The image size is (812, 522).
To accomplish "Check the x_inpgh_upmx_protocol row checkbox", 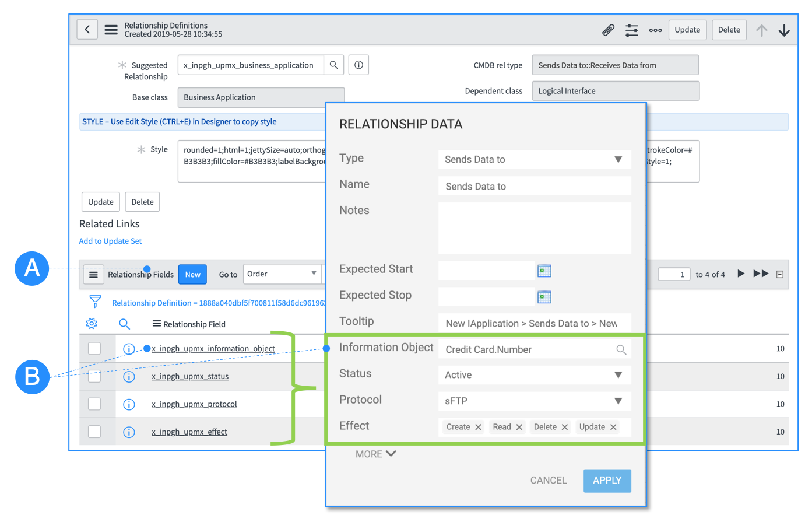I will [x=94, y=404].
